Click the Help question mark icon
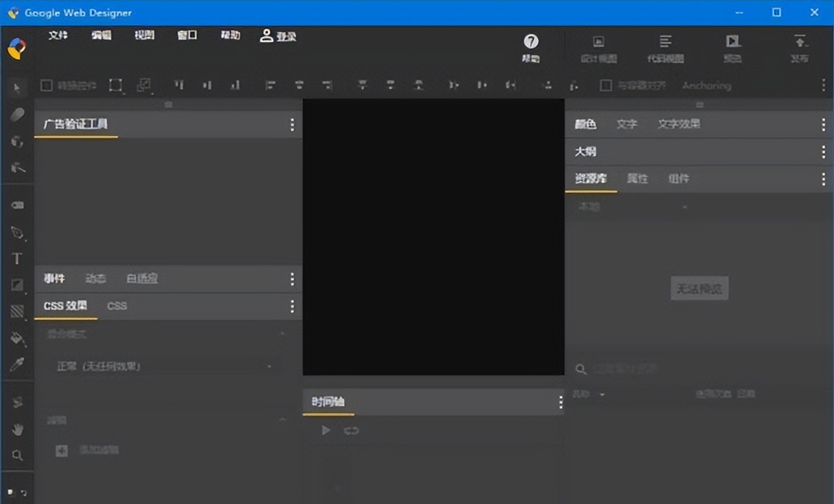834x504 pixels. [531, 42]
